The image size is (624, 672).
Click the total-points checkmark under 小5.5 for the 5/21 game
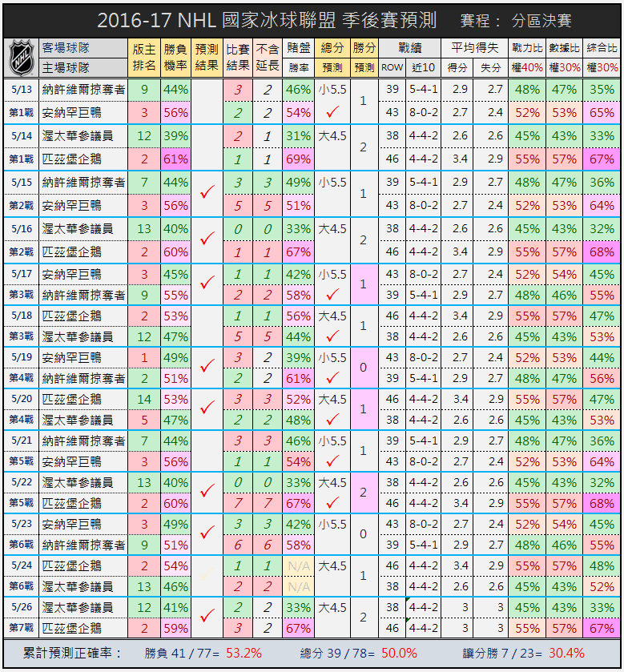[x=332, y=461]
